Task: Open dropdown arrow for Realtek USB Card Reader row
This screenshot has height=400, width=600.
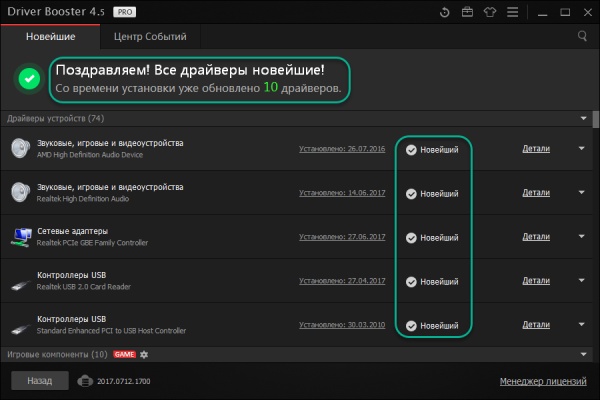Action: 581,280
